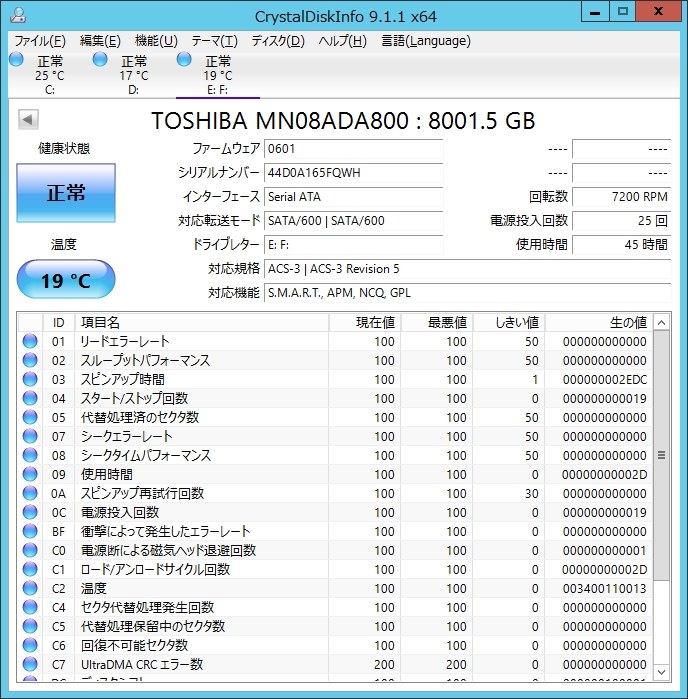
Task: Click status orb for attribute 01 リードエラーレート
Action: 30,341
